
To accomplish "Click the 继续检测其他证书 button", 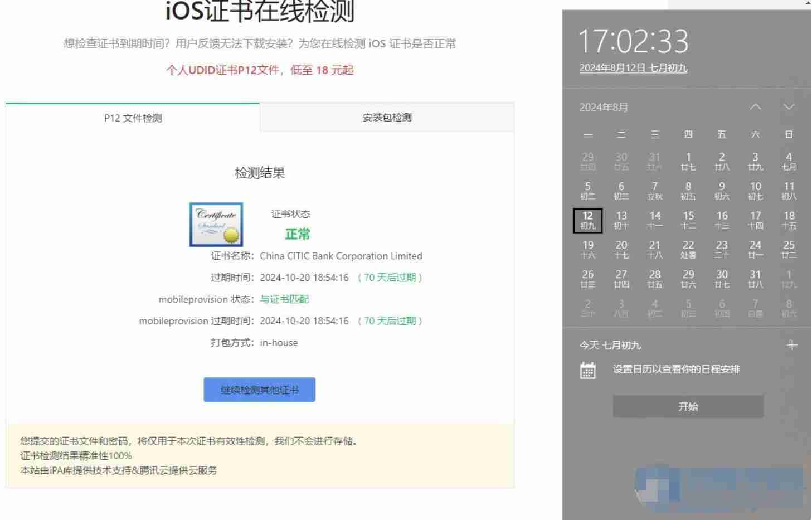I will [259, 389].
